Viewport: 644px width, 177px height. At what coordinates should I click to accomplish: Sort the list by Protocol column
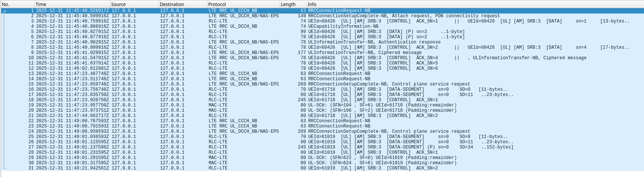click(x=242, y=4)
